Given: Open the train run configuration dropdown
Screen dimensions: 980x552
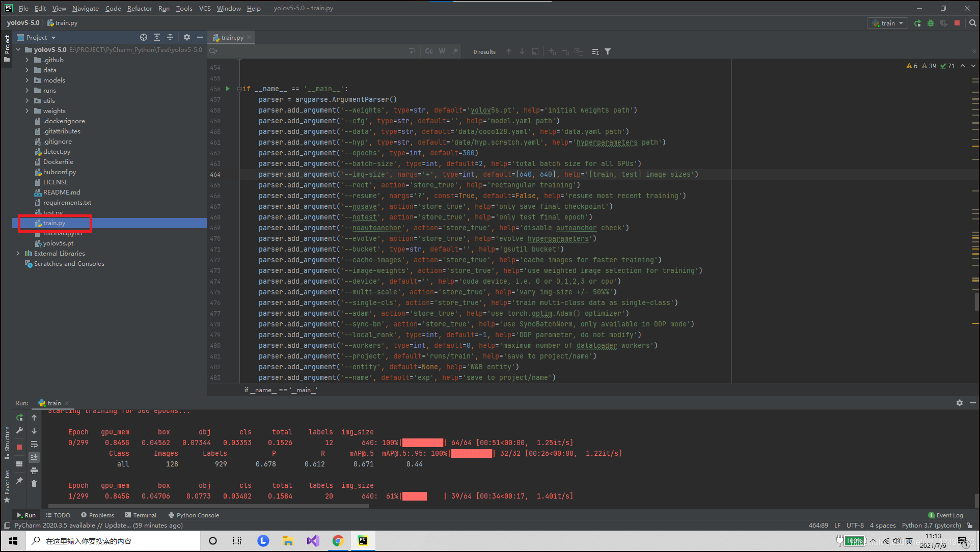Looking at the screenshot, I should (x=888, y=23).
